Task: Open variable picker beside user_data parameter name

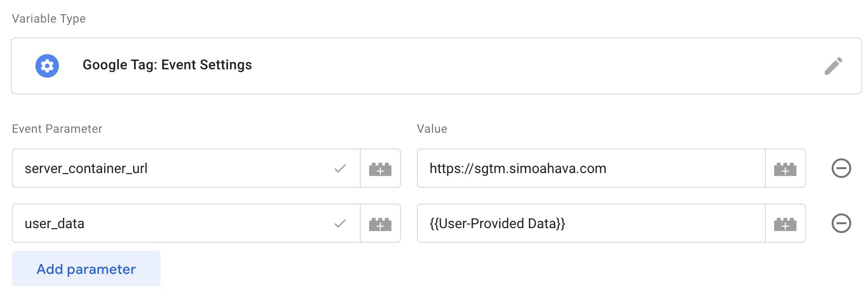Action: 380,224
